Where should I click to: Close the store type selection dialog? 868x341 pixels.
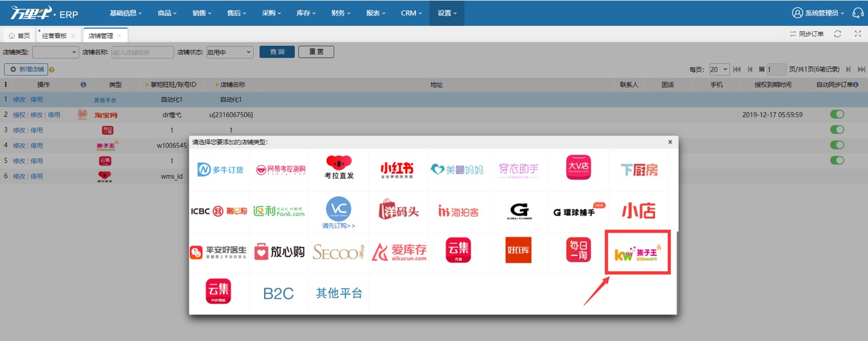coord(670,142)
